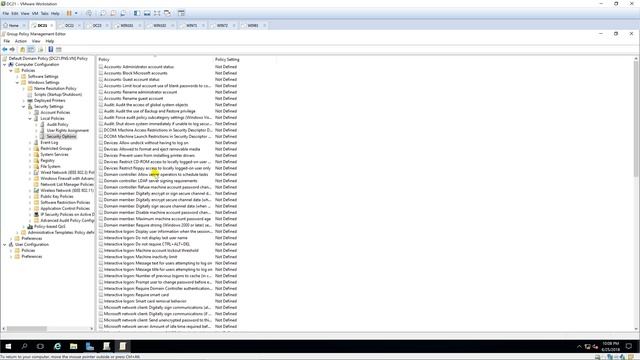
Task: Click the VMware thumbnail bar icon
Action: point(147,13)
